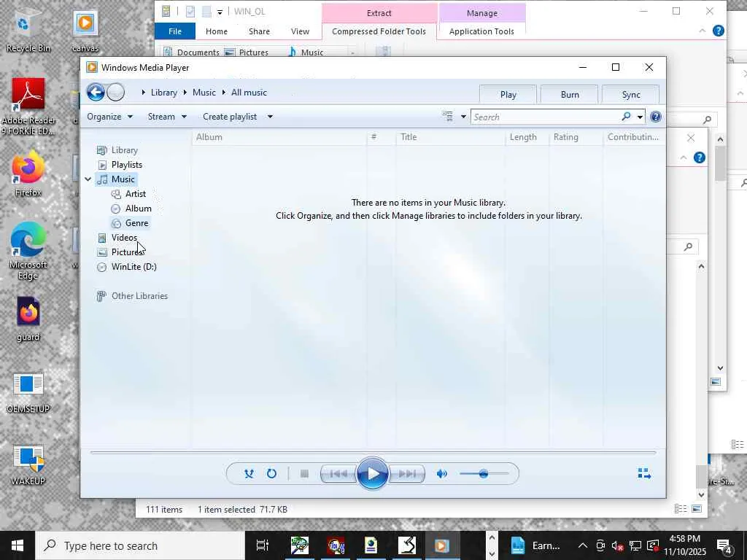Open the search options dropdown arrow
Screen dimensions: 747x560
click(640, 117)
